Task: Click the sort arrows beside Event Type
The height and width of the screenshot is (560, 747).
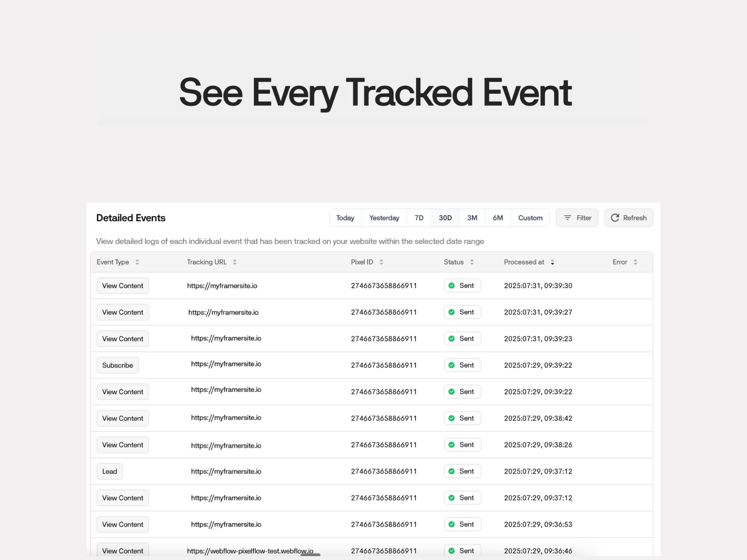Action: click(137, 262)
